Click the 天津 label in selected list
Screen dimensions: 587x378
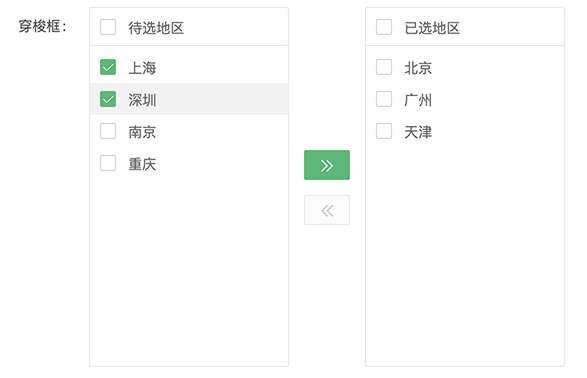418,132
